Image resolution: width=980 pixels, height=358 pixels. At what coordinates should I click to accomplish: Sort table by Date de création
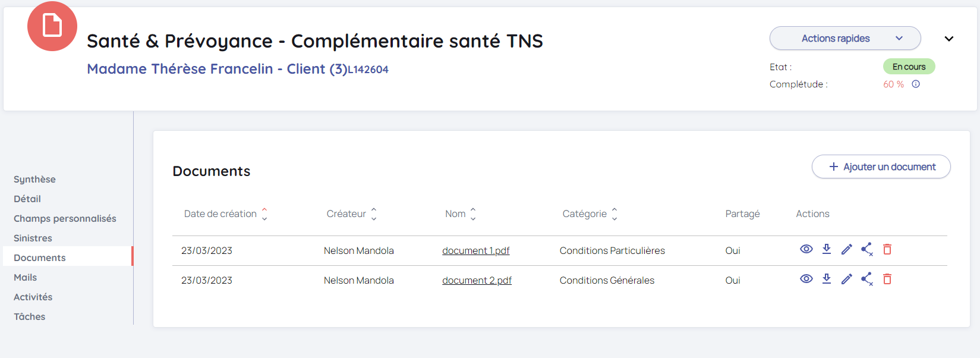point(264,213)
